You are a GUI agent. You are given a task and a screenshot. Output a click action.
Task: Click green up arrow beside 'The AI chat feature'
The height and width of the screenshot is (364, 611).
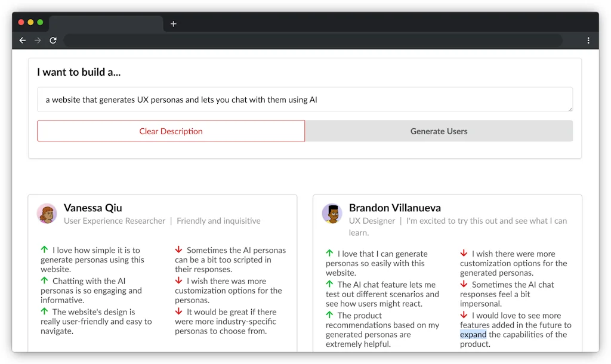tap(329, 285)
